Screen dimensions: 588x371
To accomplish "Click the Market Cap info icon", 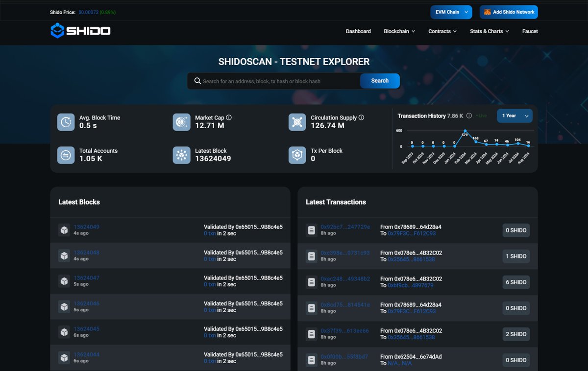I will click(229, 117).
